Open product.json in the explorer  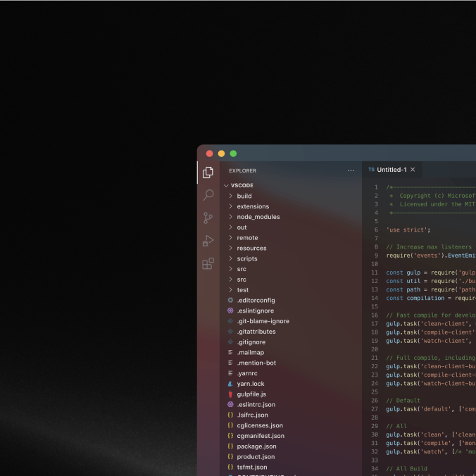point(256,457)
